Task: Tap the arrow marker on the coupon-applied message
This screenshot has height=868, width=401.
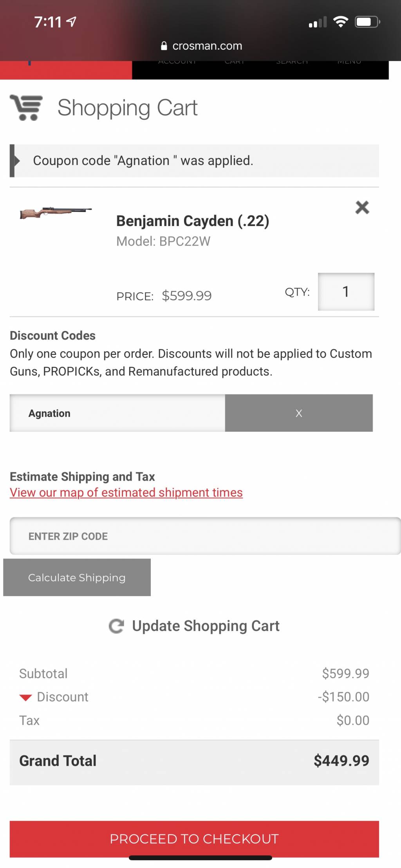Action: tap(16, 161)
